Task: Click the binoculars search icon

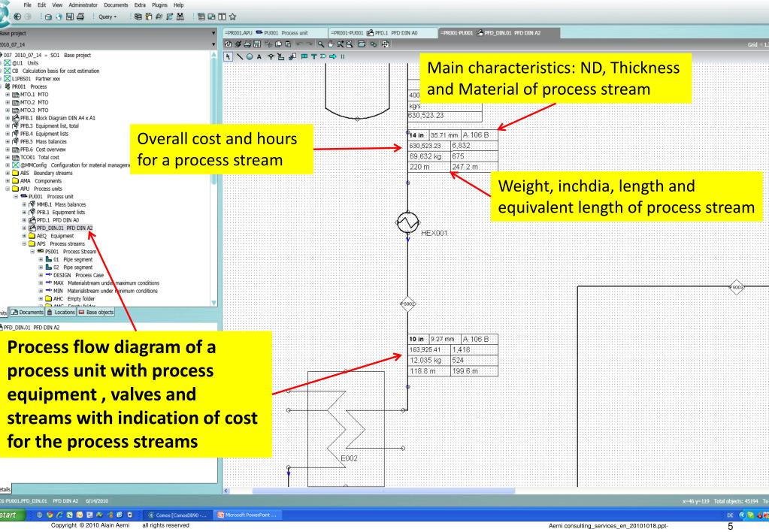Action: (180, 17)
